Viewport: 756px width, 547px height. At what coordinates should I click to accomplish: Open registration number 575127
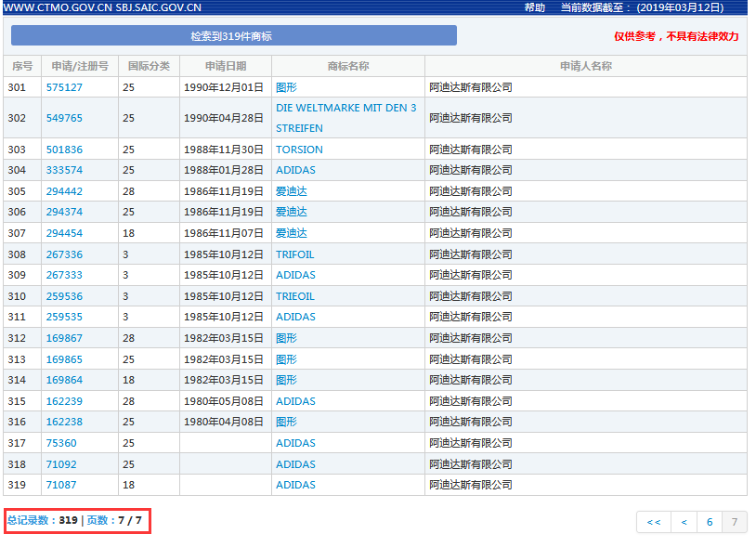[64, 87]
